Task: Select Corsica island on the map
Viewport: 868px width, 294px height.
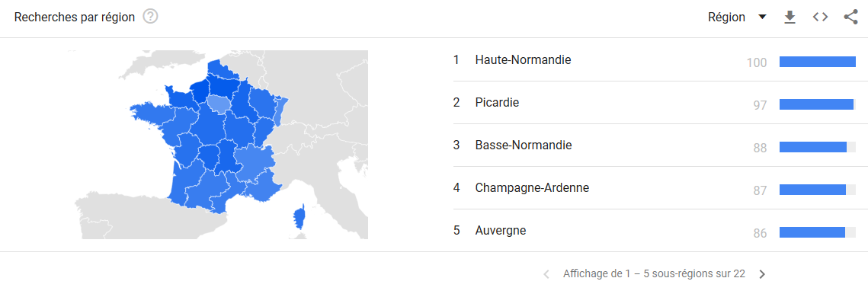Action: pos(299,217)
